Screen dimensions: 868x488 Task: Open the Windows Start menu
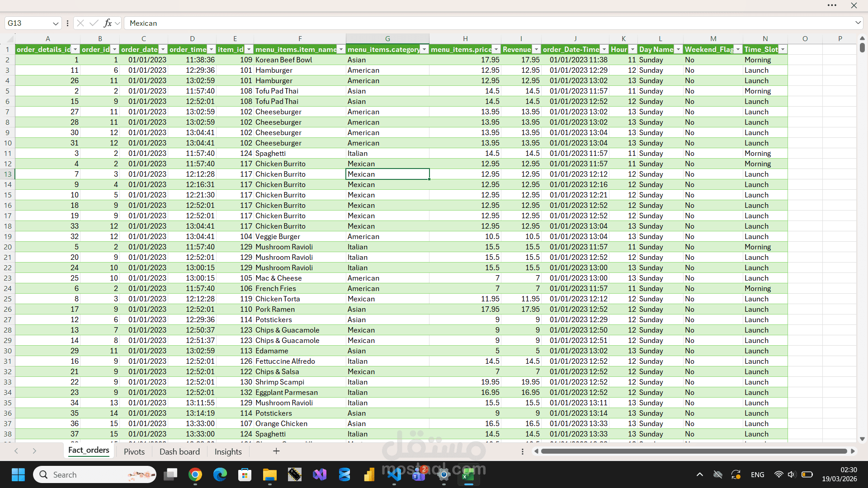tap(18, 474)
